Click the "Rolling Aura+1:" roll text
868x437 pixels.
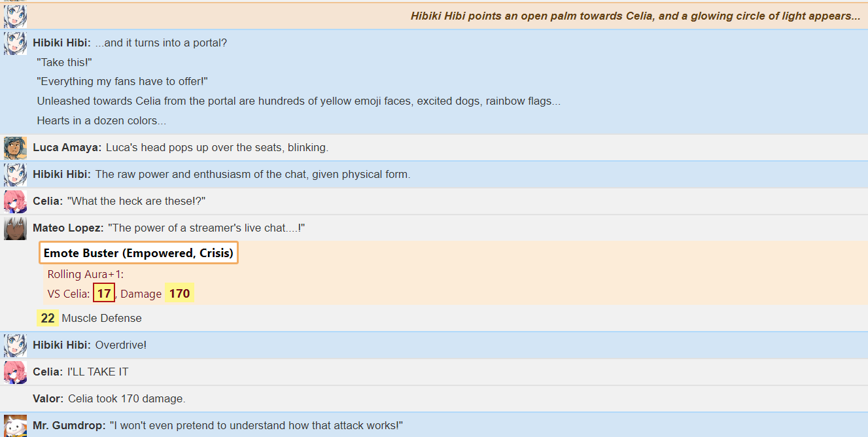(86, 275)
